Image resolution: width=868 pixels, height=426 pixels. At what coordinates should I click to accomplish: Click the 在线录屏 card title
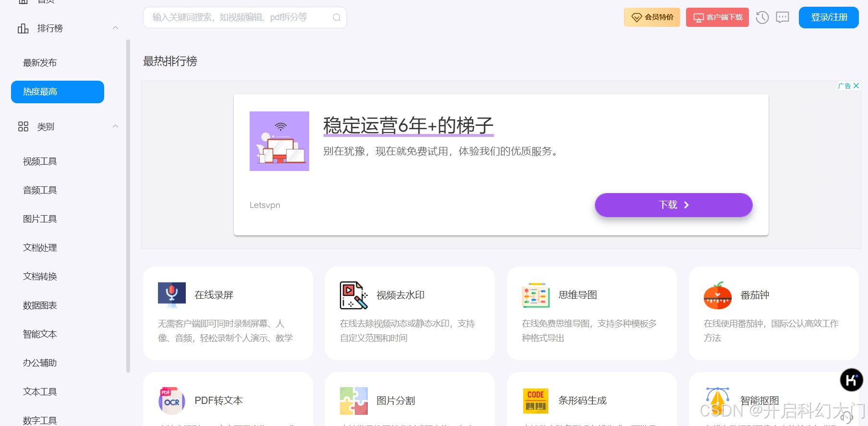click(x=214, y=295)
